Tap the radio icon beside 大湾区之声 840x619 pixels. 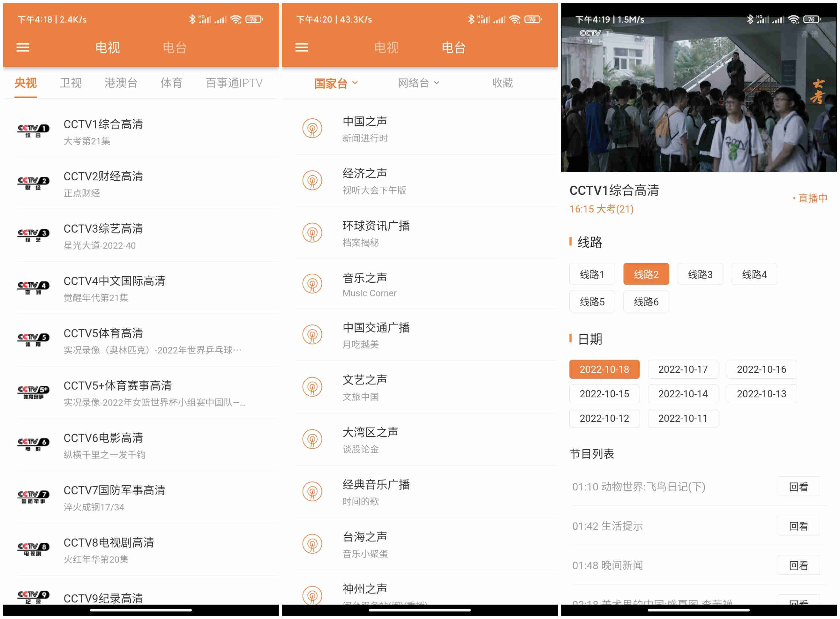[x=312, y=439]
